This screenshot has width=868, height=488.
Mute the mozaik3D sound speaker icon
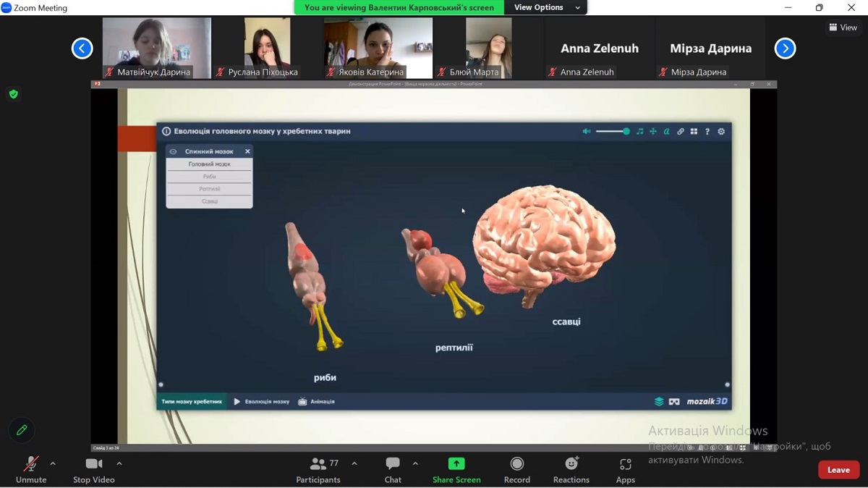tap(587, 132)
